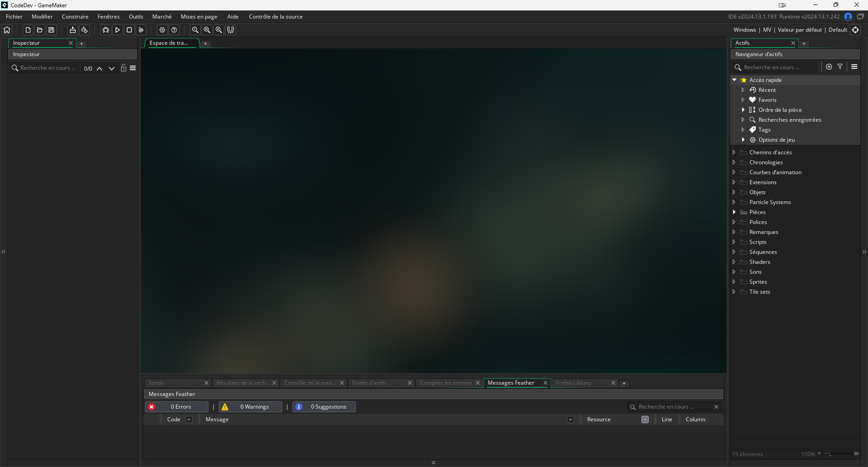
Task: Toggle the 0 Warnings filter
Action: coord(250,407)
